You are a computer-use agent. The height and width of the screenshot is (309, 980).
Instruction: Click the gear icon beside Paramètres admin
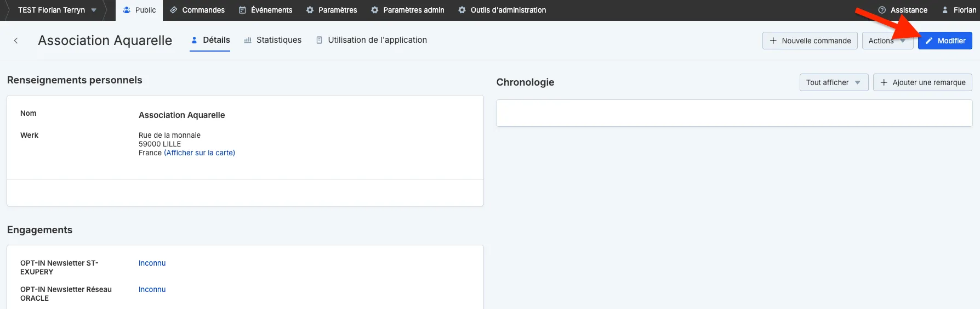pyautogui.click(x=375, y=10)
